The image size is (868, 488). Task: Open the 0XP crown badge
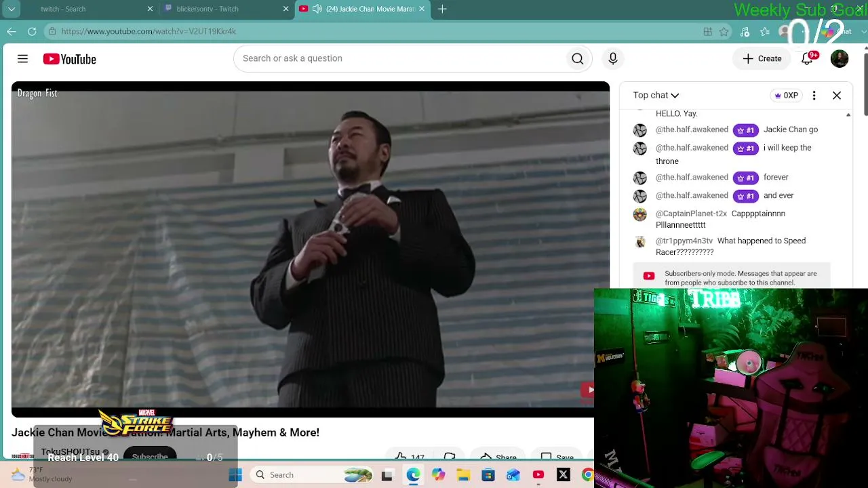pyautogui.click(x=786, y=96)
